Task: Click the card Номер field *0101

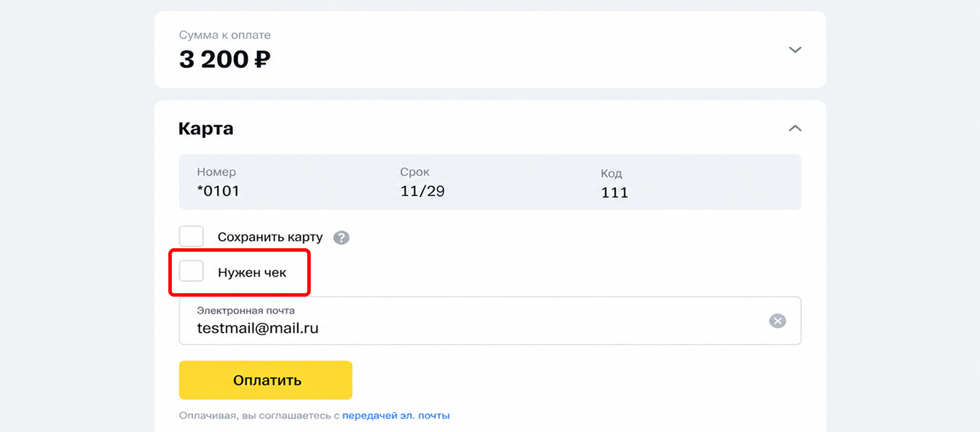Action: tap(218, 183)
